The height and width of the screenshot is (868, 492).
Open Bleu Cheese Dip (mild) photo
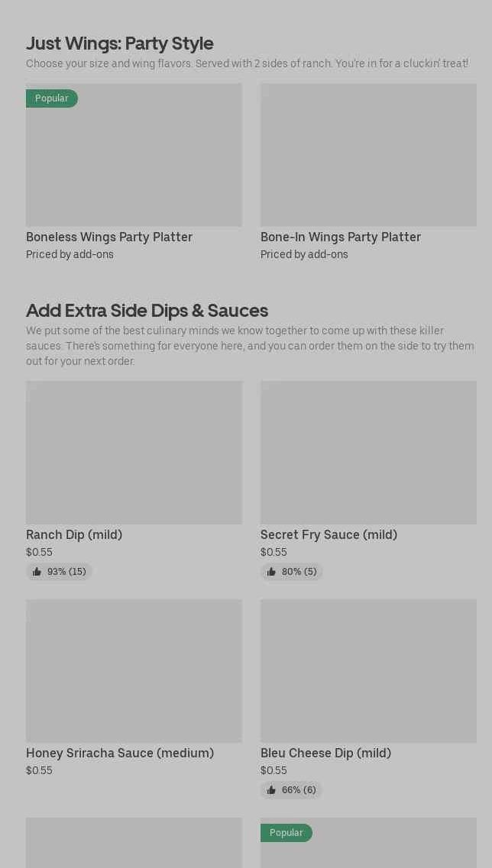pos(368,671)
